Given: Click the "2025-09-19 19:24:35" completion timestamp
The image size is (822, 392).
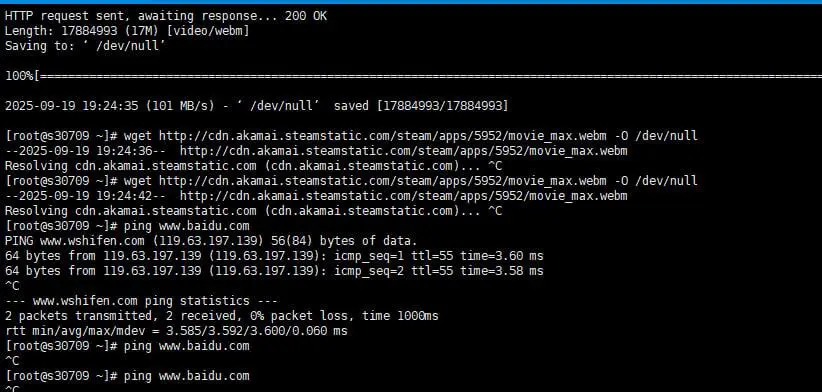Looking at the screenshot, I should tap(71, 106).
